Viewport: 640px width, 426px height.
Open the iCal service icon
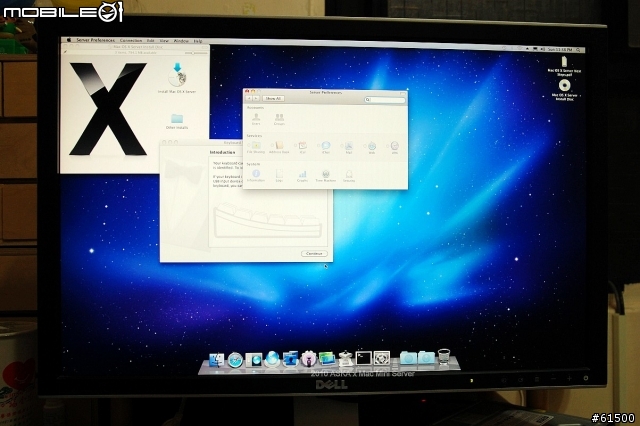tap(303, 147)
